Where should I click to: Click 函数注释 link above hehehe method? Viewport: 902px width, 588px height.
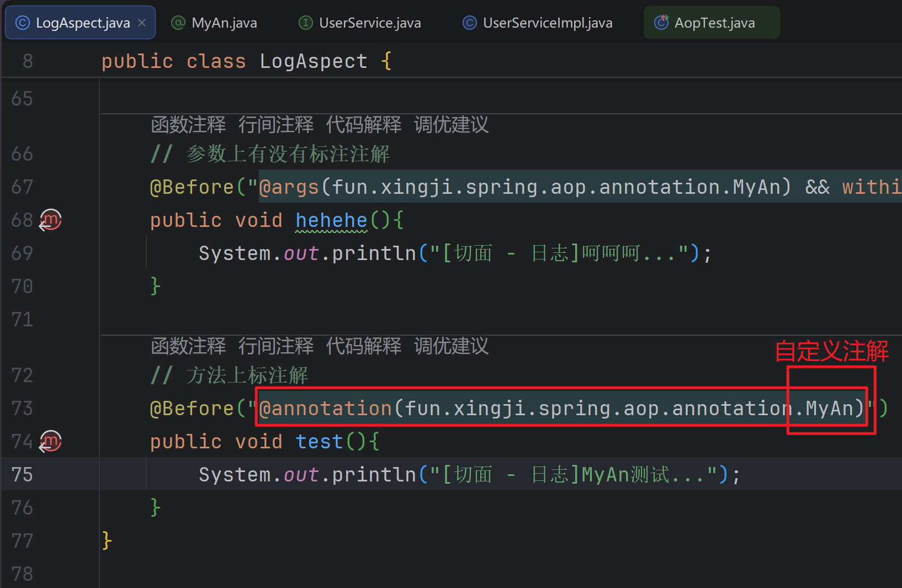[x=188, y=125]
